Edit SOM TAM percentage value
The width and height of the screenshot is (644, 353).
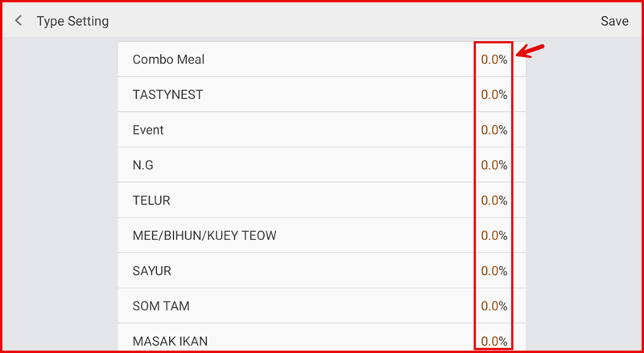[493, 306]
